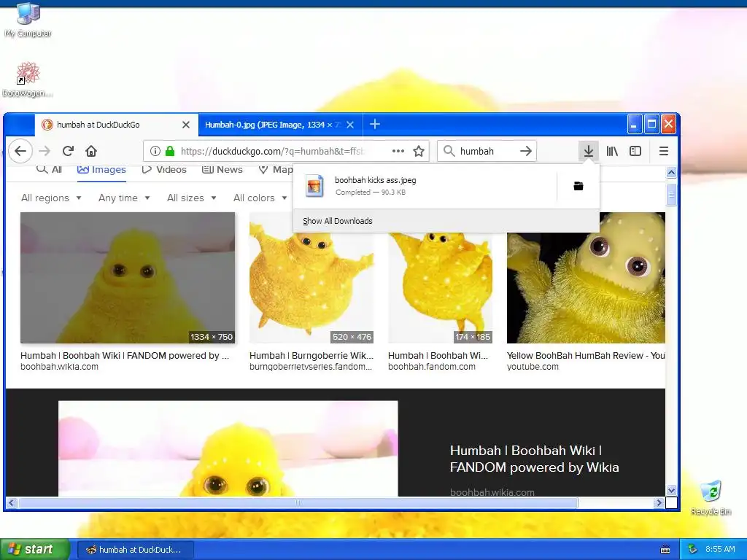The image size is (747, 560).
Task: Click the duckduckgo.com address bar field
Action: [x=286, y=151]
